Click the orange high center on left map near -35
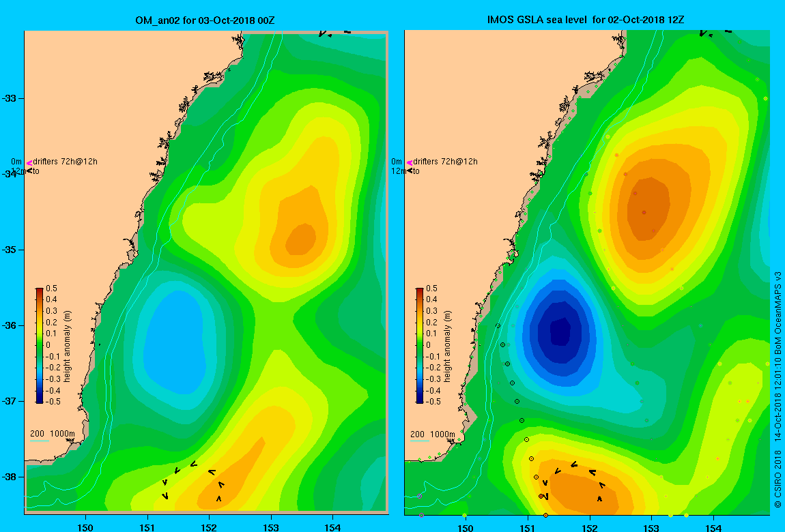Screen dimensions: 785x532 point(301,239)
